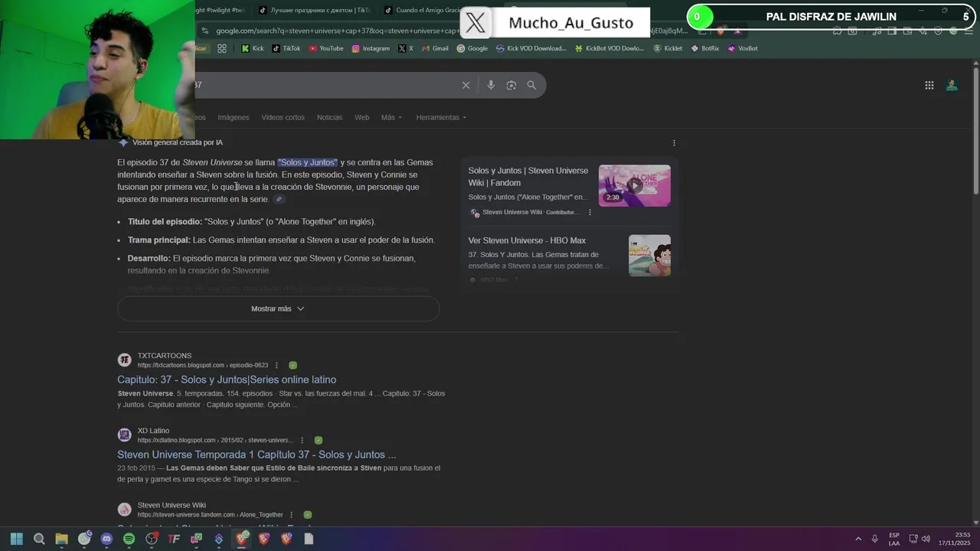Play the Alone Together video thumbnail
The width and height of the screenshot is (980, 551).
click(634, 185)
